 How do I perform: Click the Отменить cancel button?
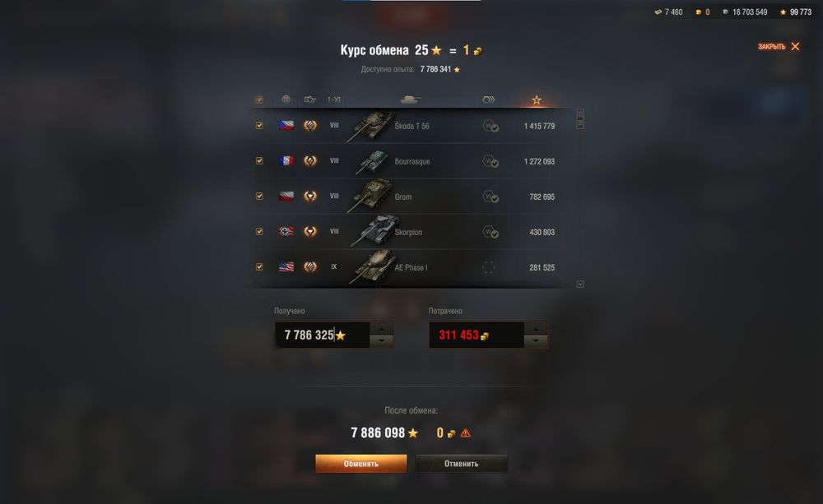[462, 464]
